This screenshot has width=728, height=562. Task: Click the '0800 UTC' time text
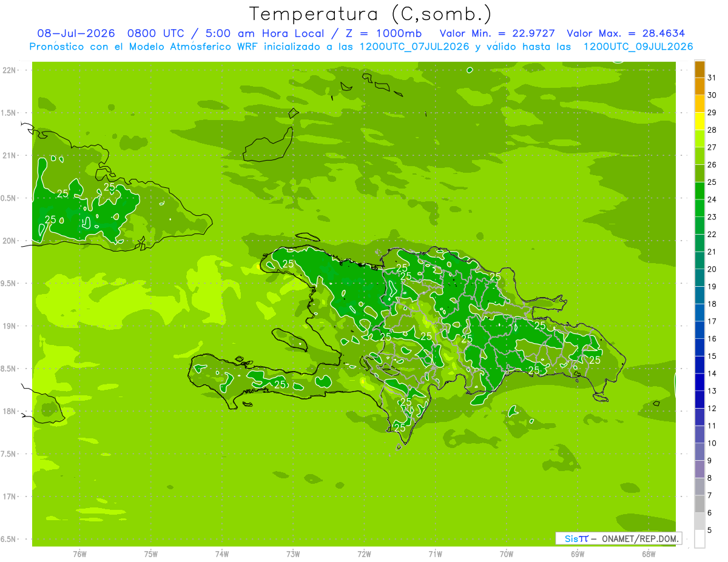click(157, 33)
